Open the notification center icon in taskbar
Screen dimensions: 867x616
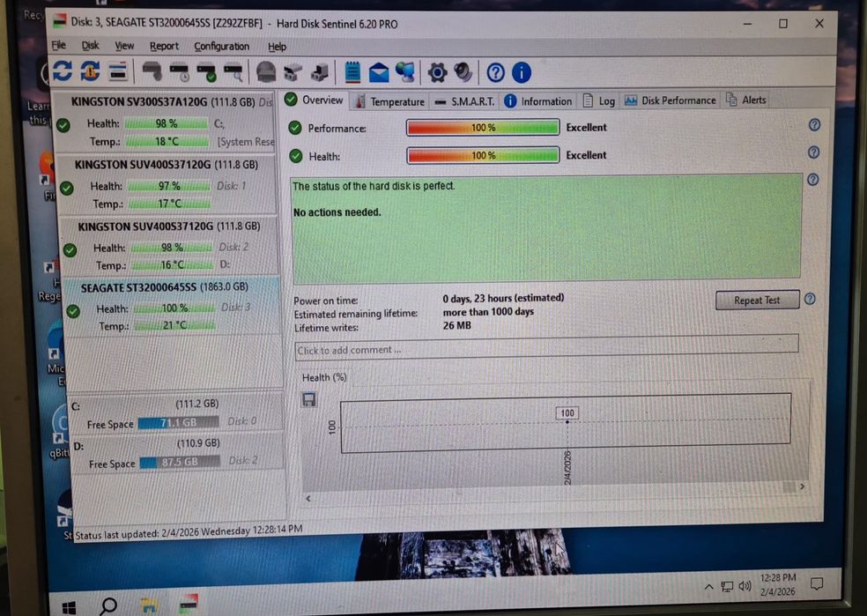pos(817,583)
